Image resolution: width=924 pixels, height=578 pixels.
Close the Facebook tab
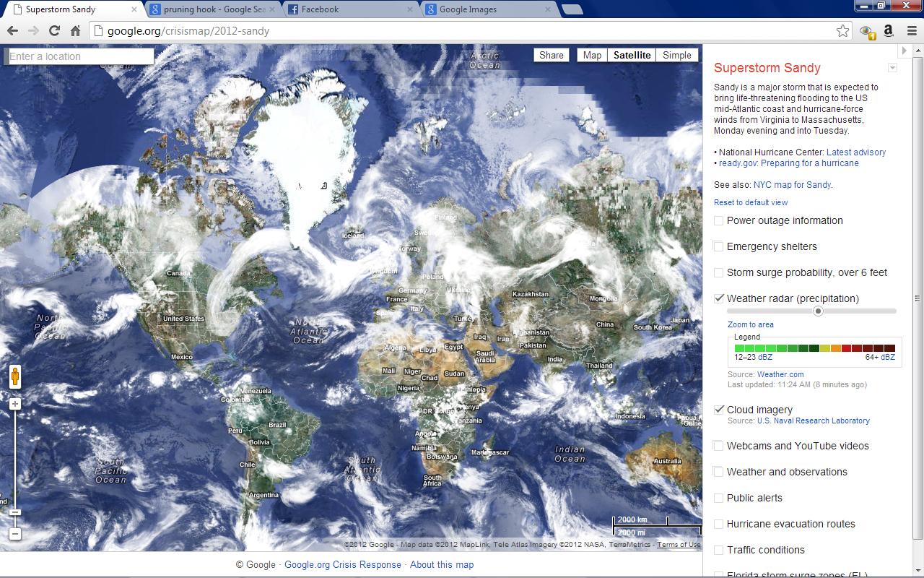click(411, 9)
